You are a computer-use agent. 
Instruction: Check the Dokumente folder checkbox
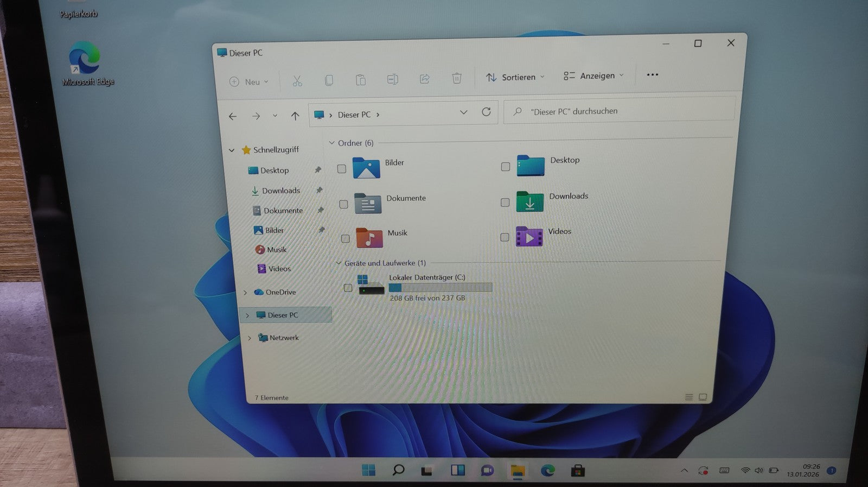[x=343, y=204]
